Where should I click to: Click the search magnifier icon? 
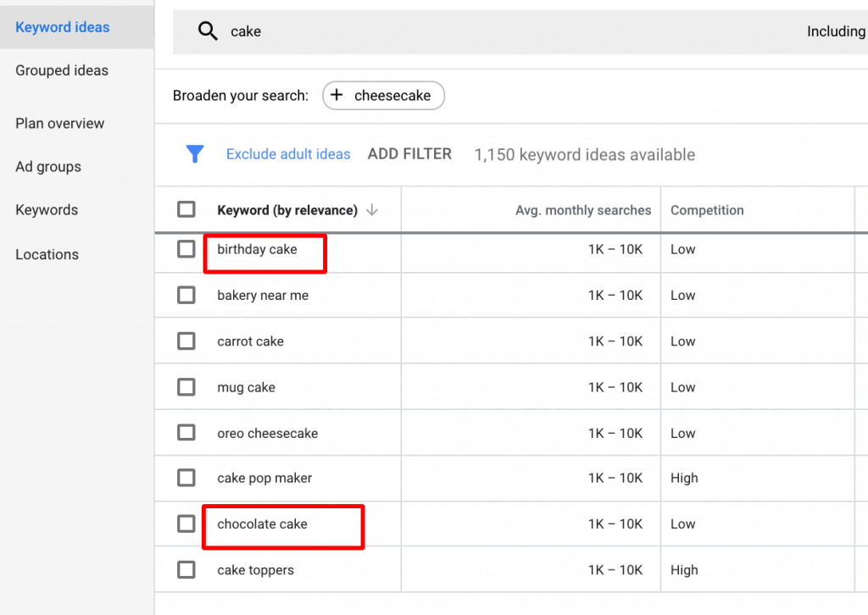coord(208,30)
